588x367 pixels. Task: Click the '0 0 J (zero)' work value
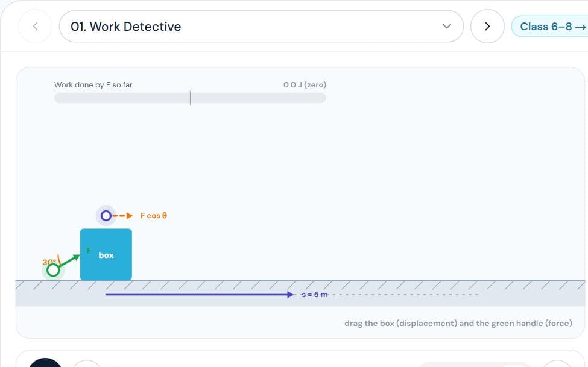coord(305,85)
